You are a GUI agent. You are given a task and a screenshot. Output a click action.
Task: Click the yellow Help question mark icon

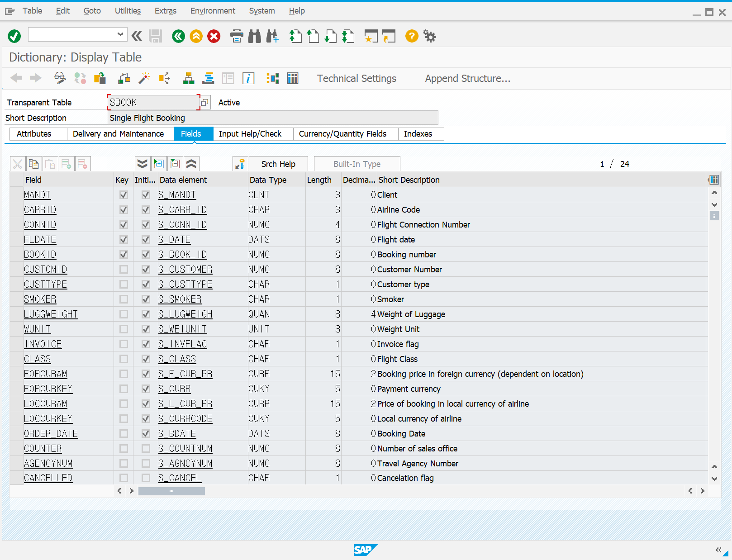(x=412, y=36)
